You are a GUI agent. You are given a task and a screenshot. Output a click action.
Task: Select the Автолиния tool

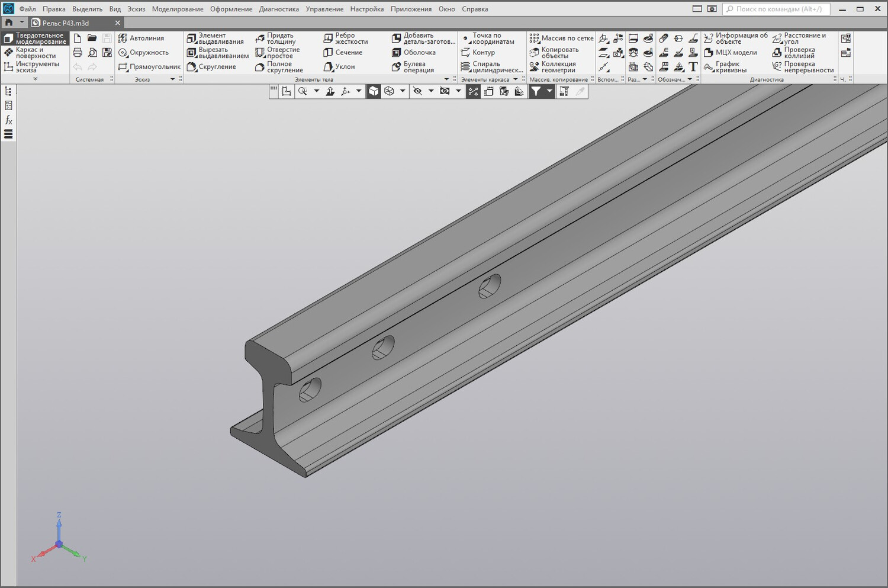coord(141,38)
